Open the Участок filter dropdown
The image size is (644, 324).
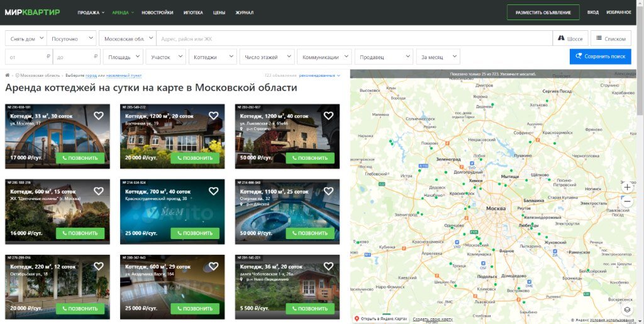(165, 57)
